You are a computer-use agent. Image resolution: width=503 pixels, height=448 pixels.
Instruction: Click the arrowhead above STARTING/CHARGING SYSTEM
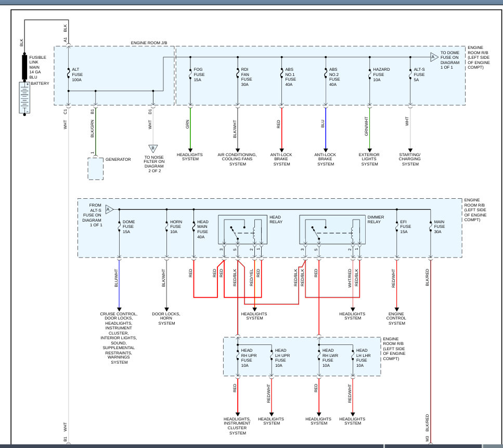tap(410, 150)
